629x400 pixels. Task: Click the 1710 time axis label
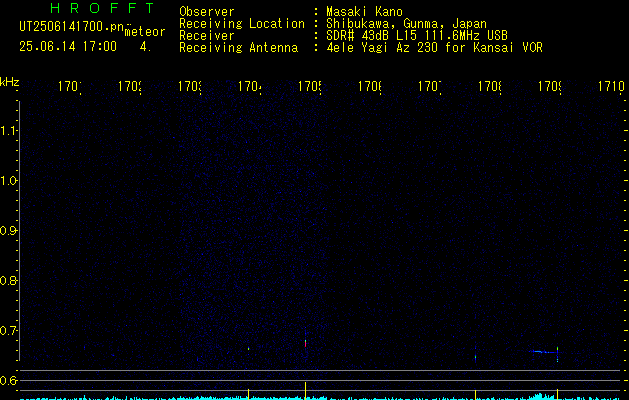click(x=611, y=86)
